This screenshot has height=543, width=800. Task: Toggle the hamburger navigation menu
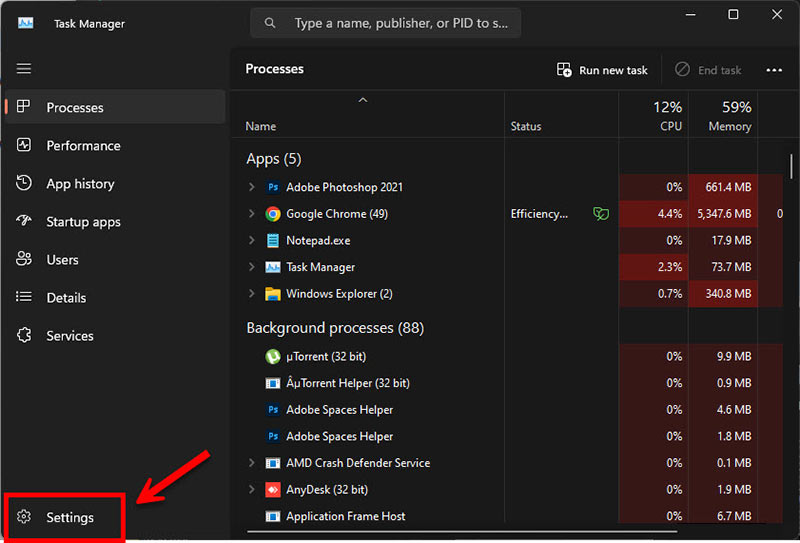[x=23, y=68]
